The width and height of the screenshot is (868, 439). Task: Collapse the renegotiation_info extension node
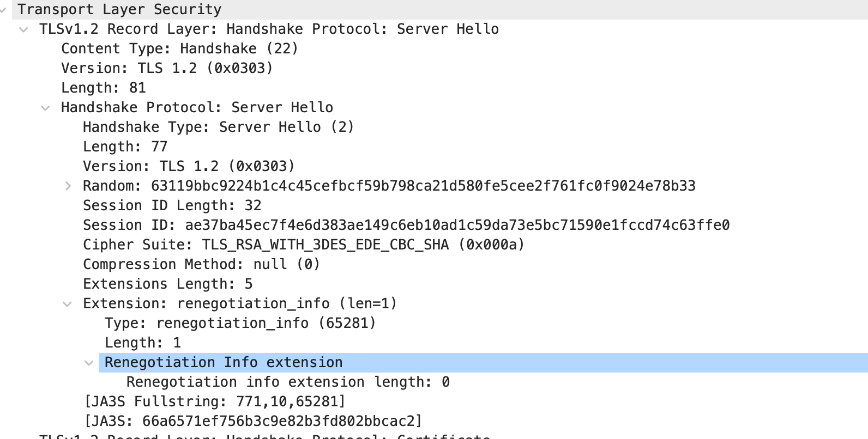(67, 303)
